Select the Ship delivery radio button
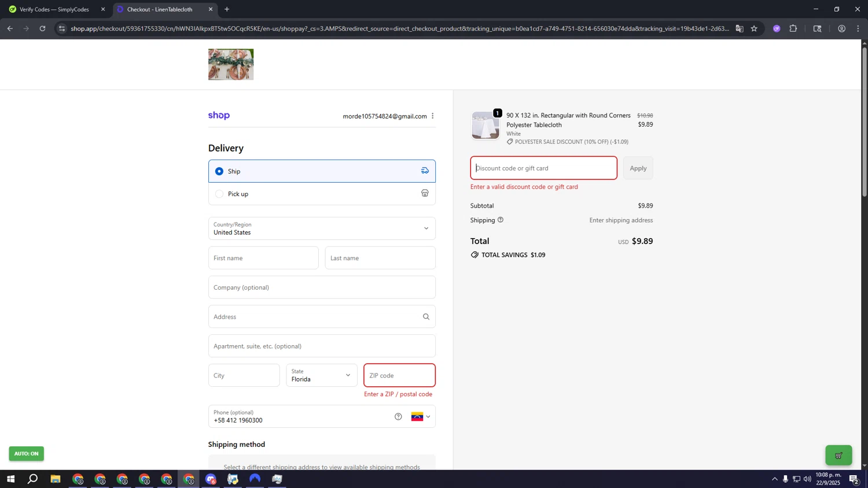Screen dimensions: 868x488 coord(219,171)
